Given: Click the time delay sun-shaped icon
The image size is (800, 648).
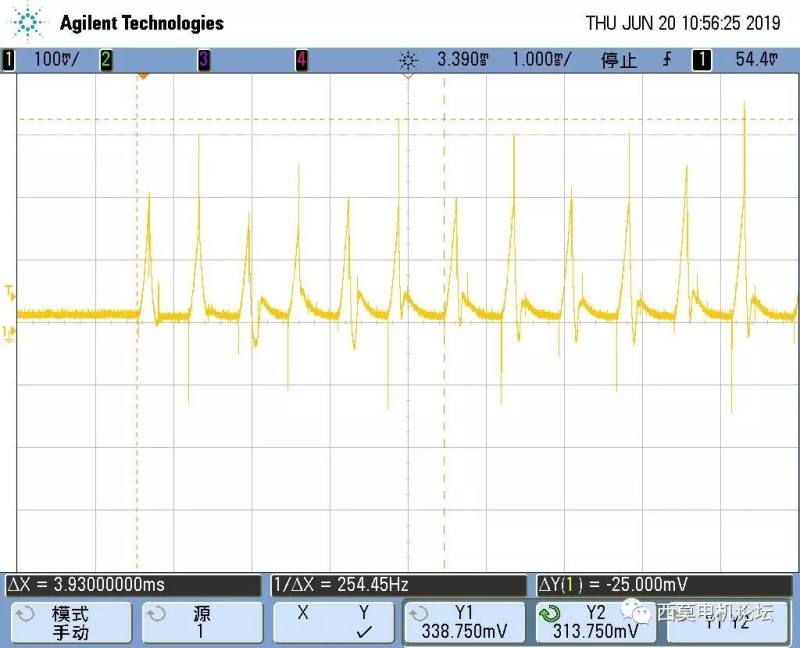Looking at the screenshot, I should coord(406,60).
